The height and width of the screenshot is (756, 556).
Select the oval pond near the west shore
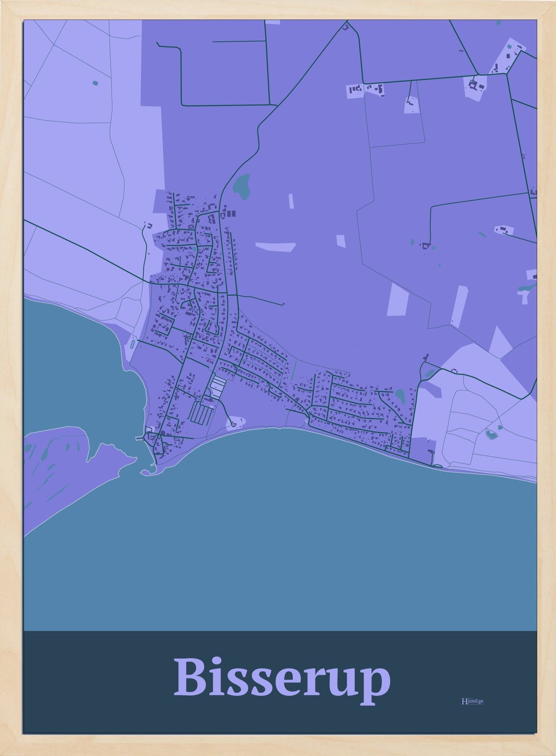tap(132, 344)
